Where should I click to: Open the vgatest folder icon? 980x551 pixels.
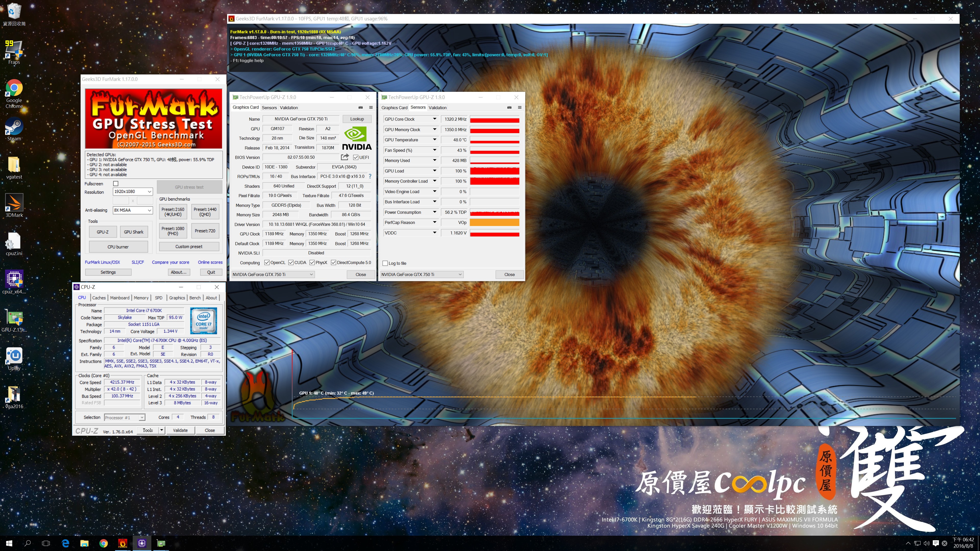pos(14,167)
